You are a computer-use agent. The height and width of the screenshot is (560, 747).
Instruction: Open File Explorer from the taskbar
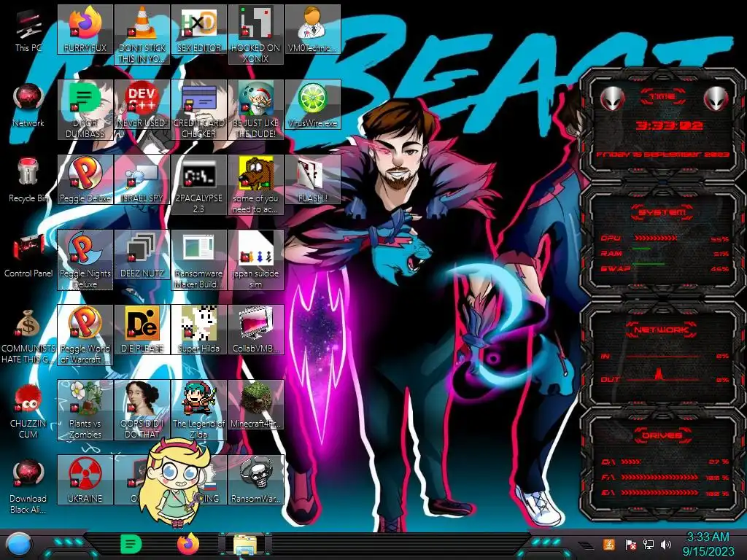coord(245,545)
